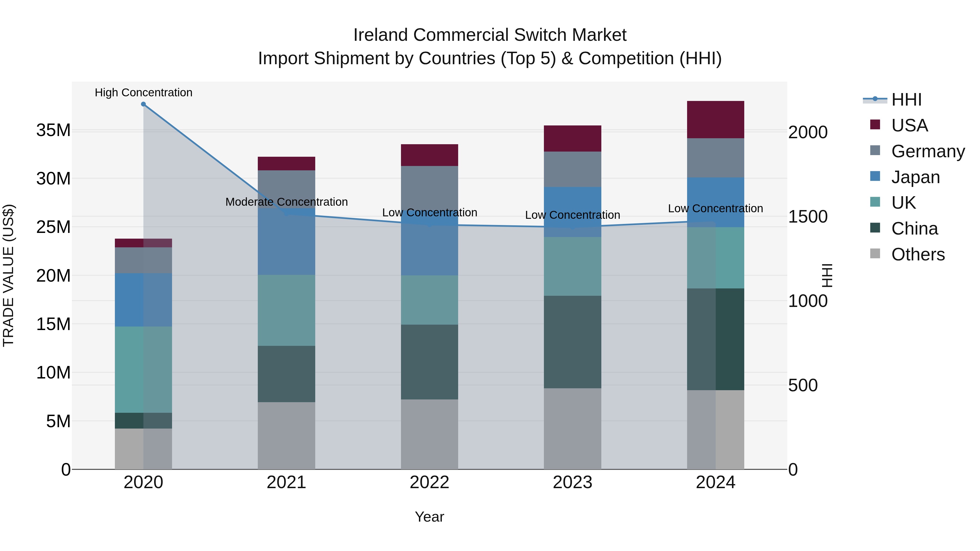Click the 5M y-axis tick label
980x551 pixels.
[x=58, y=421]
